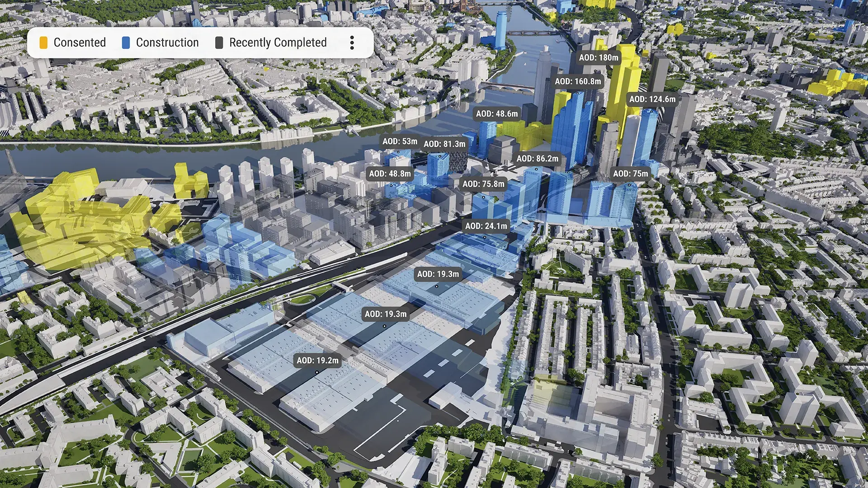Select the AOD: 75.8m height label
This screenshot has height=488, width=868.
tap(483, 184)
